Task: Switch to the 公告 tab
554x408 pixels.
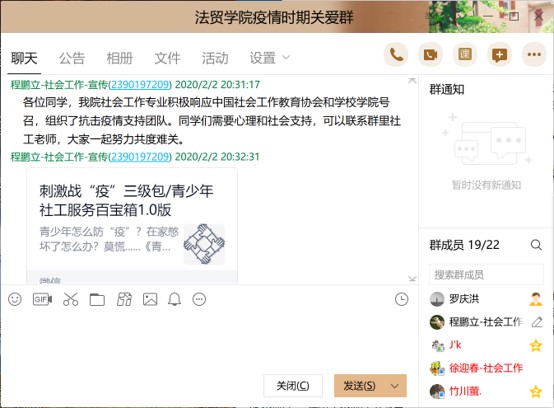Action: (72, 58)
